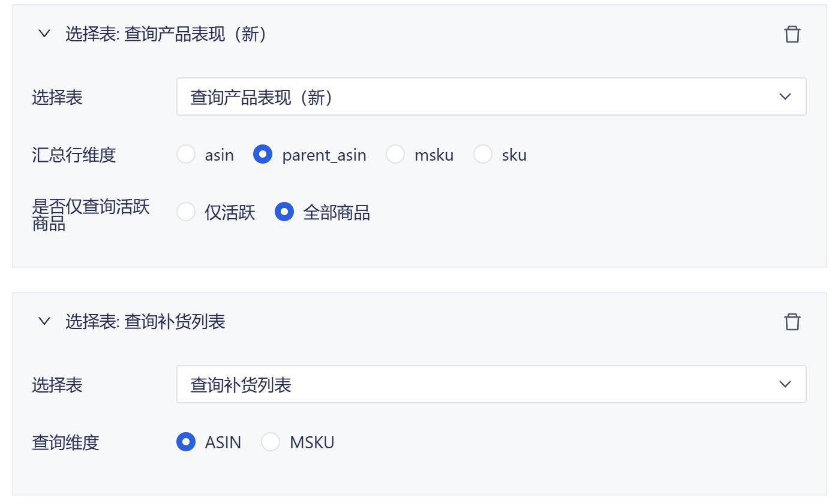This screenshot has width=835, height=504.
Task: Delete the 查询产品表现（新） table section
Action: [x=792, y=34]
